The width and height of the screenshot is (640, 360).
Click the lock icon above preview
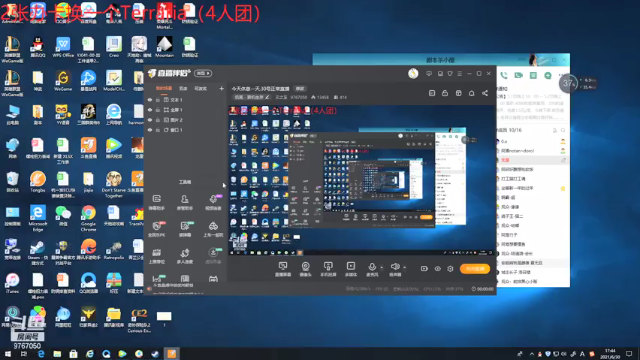[445, 93]
